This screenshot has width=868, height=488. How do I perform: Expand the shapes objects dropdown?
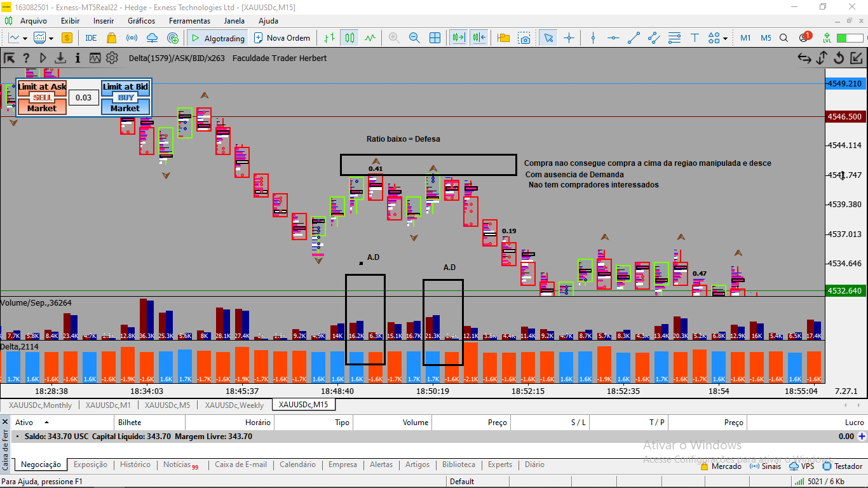coord(725,38)
